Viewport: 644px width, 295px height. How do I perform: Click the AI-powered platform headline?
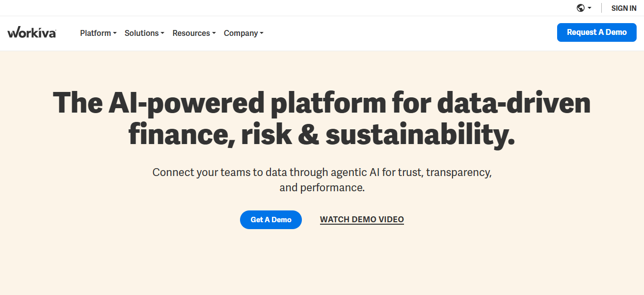click(x=322, y=103)
